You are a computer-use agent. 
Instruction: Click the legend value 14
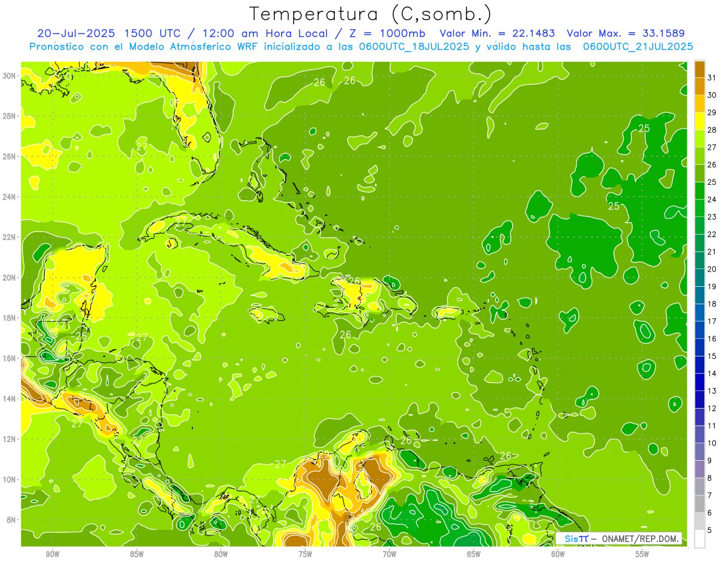tap(713, 373)
